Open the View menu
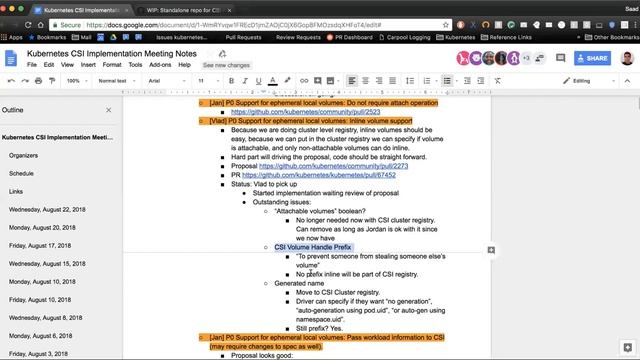The height and width of the screenshot is (360, 640). coord(67,65)
